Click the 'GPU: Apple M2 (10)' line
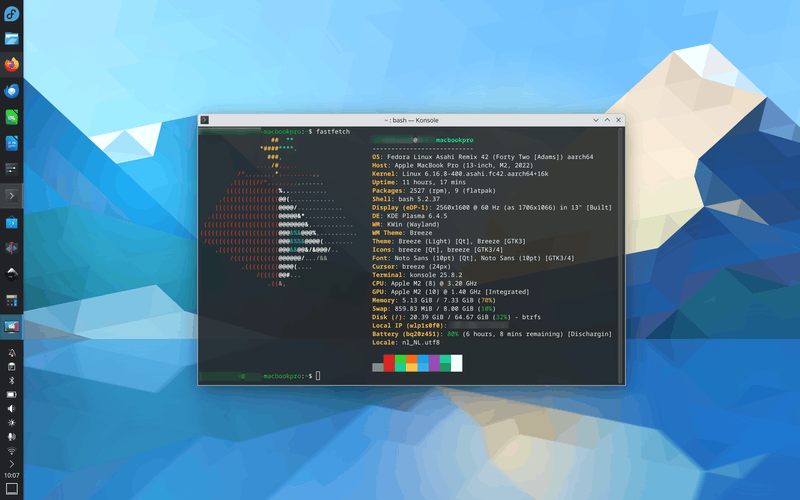This screenshot has height=500, width=800. point(451,292)
